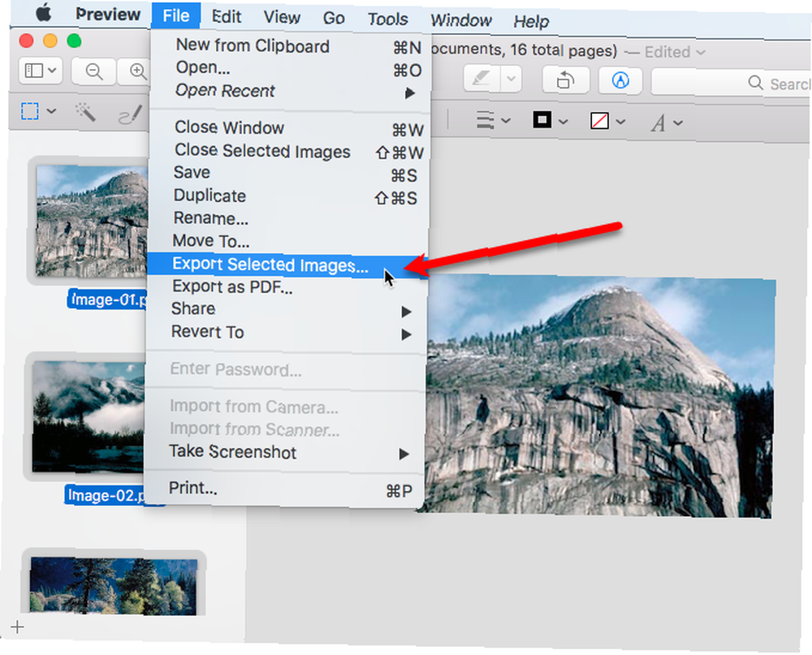Open the View menu
The width and height of the screenshot is (812, 655).
pyautogui.click(x=282, y=17)
